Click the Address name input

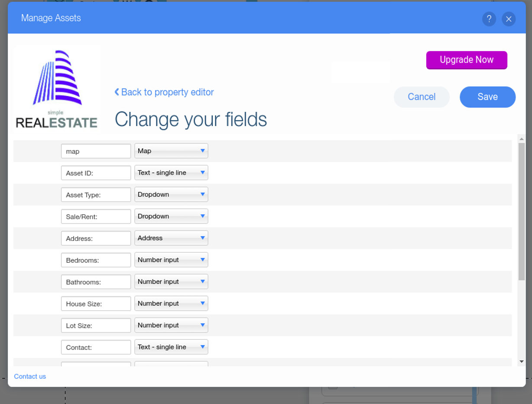tap(96, 238)
